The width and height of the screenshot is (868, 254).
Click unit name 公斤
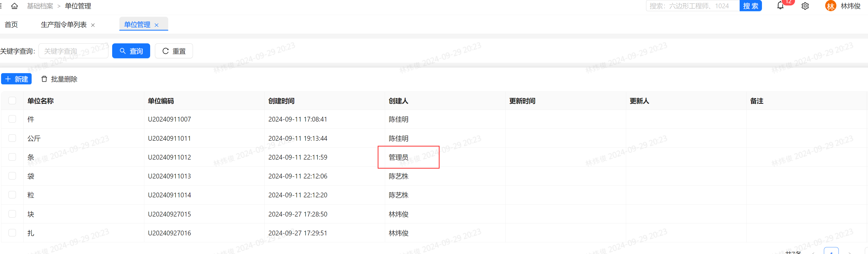coord(34,138)
